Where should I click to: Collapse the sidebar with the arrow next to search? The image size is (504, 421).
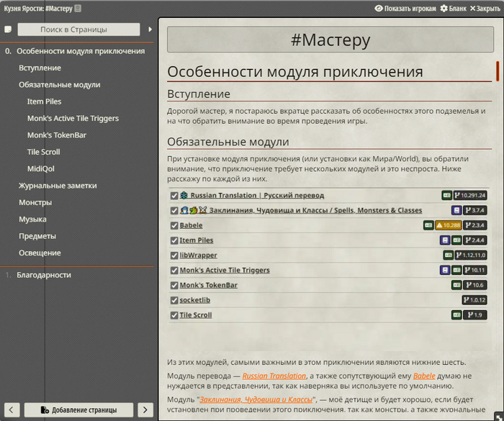tap(150, 30)
